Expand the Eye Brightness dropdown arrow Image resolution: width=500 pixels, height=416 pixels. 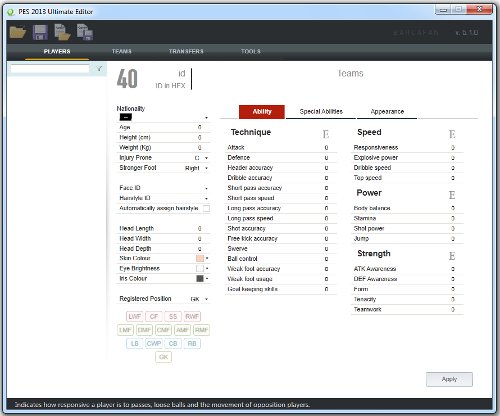point(207,268)
